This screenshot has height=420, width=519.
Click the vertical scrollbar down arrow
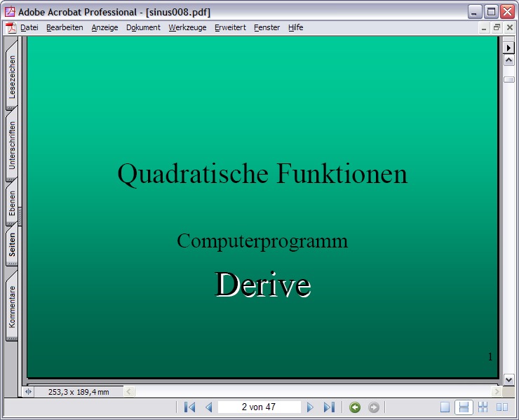(x=508, y=379)
